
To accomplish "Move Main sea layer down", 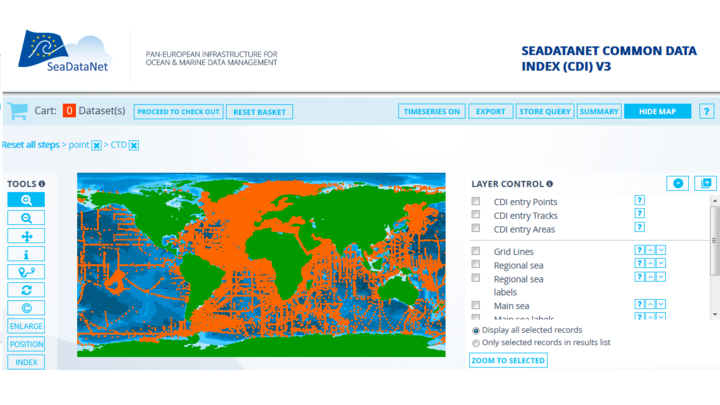I will click(661, 304).
